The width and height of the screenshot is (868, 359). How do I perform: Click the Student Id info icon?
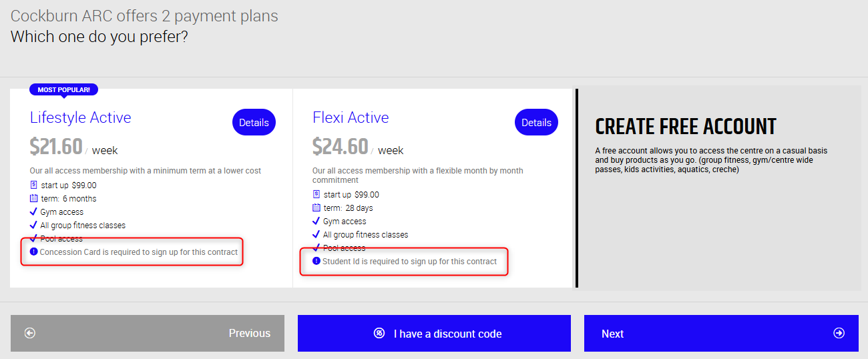click(316, 261)
